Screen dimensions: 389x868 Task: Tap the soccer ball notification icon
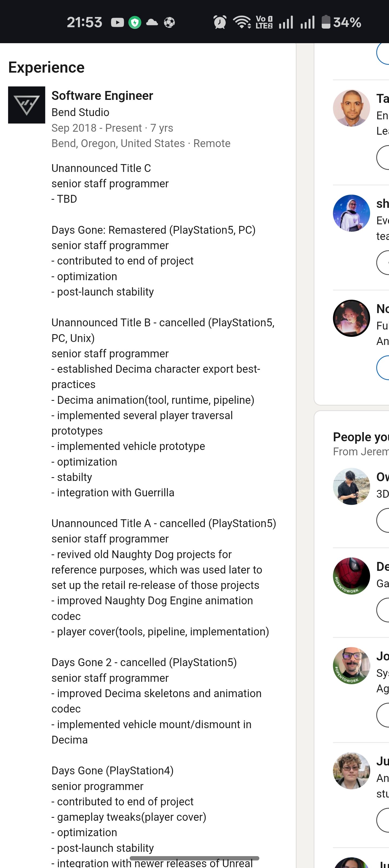[169, 23]
